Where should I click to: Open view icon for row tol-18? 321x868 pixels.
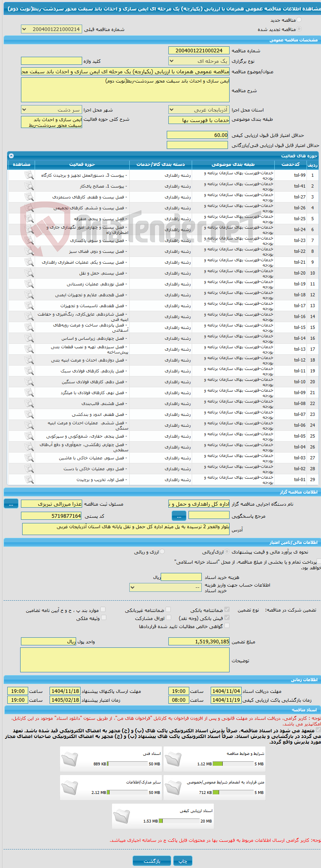[29, 295]
